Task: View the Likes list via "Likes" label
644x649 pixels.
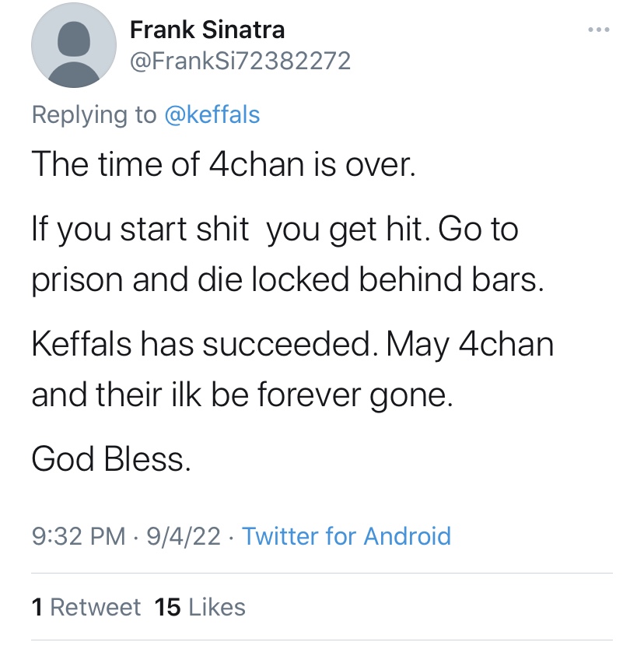Action: coord(216,607)
